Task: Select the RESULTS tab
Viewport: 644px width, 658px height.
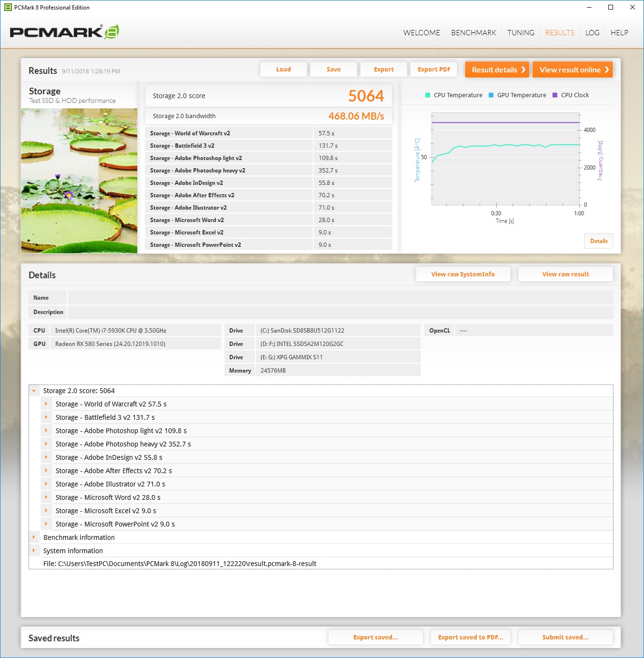Action: [560, 32]
